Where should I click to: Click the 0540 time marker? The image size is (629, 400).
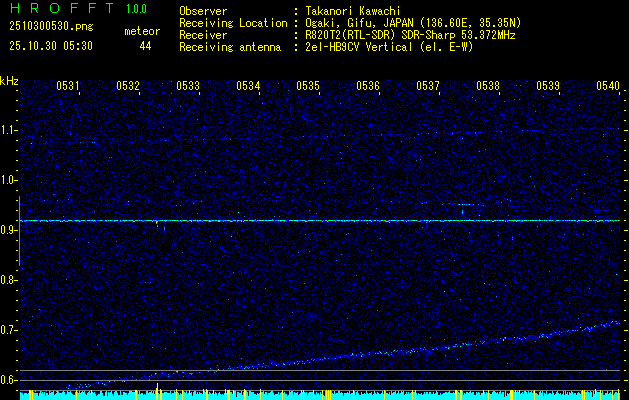[x=608, y=87]
